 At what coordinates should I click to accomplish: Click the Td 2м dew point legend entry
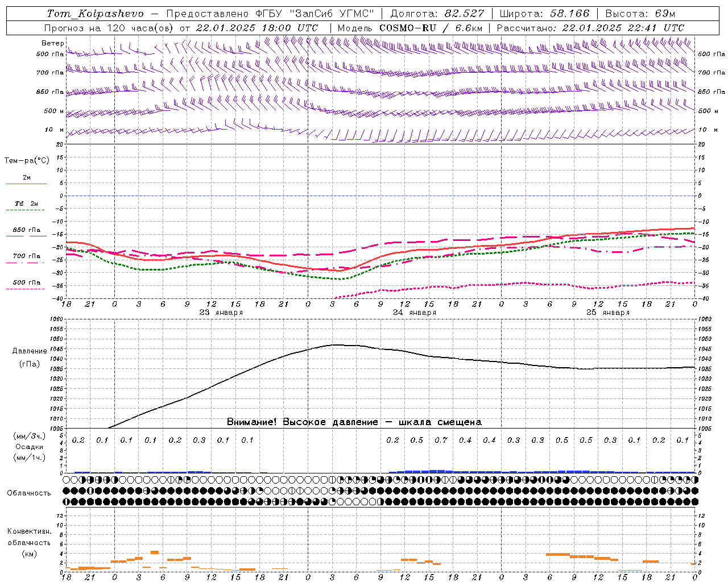(26, 203)
